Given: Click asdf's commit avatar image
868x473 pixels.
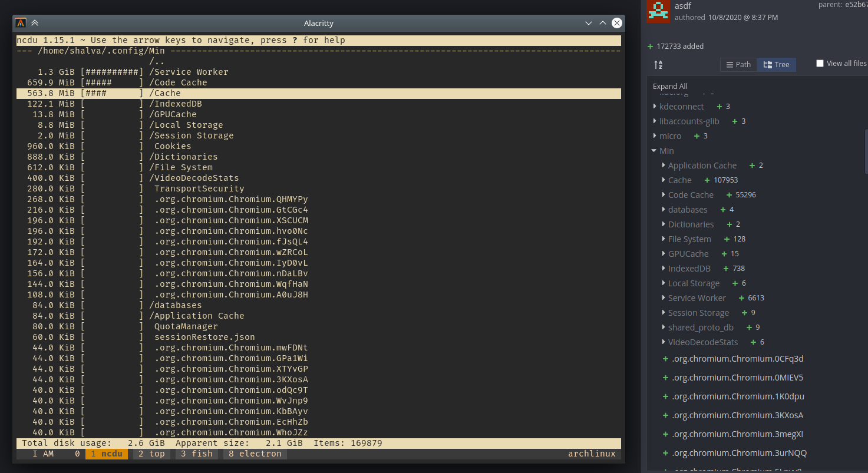Looking at the screenshot, I should click(658, 11).
